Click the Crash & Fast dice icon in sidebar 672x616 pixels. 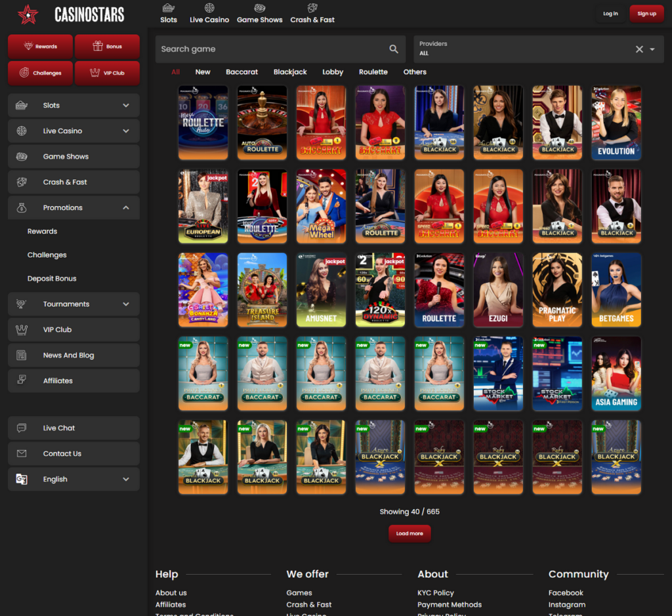point(22,182)
